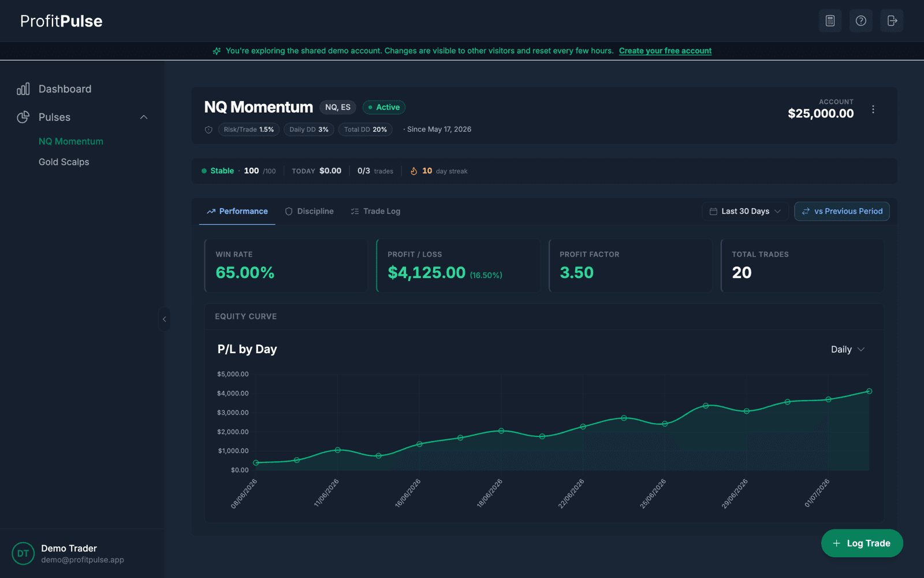Click the Dashboard bar chart icon
924x578 pixels.
pyautogui.click(x=23, y=89)
